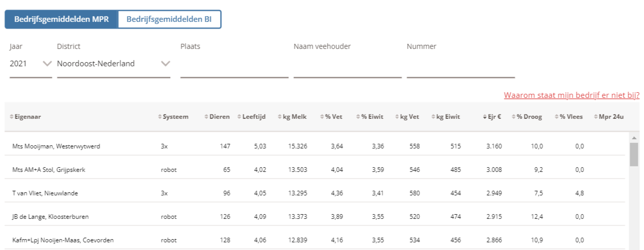Viewport: 644px width, 250px height.
Task: Sort by % Vet column
Action: click(331, 117)
